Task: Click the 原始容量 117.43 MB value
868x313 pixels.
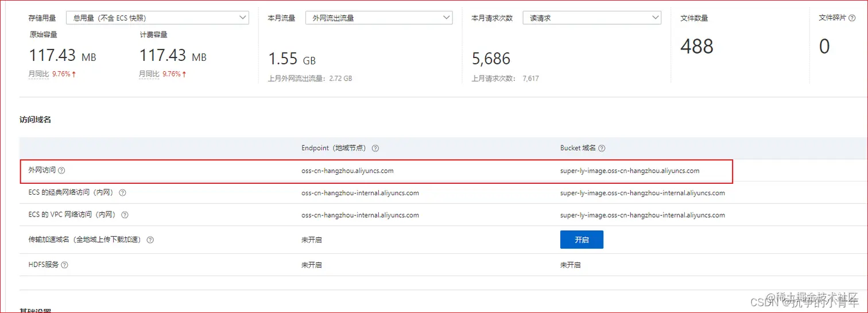Action: [x=63, y=56]
